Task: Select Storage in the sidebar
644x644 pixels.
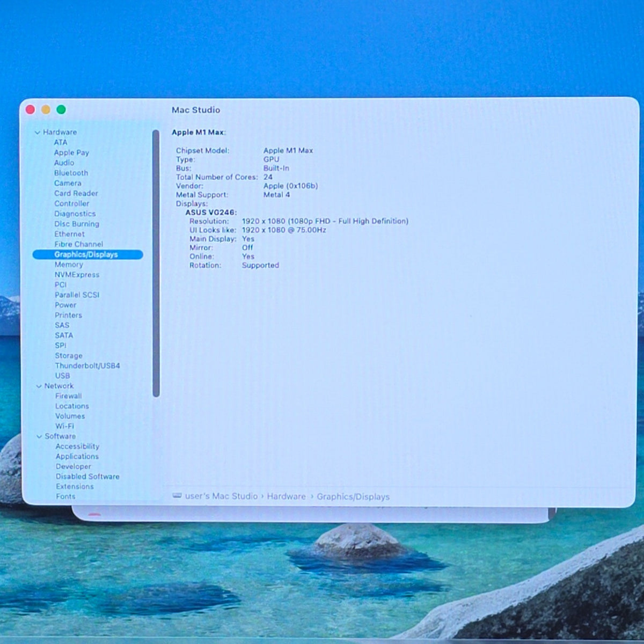Action: (69, 356)
